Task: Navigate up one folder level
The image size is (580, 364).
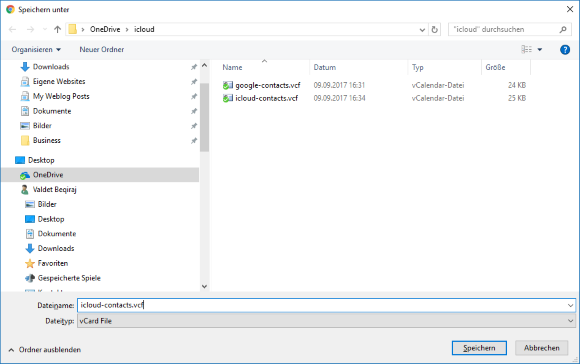Action: pyautogui.click(x=57, y=29)
